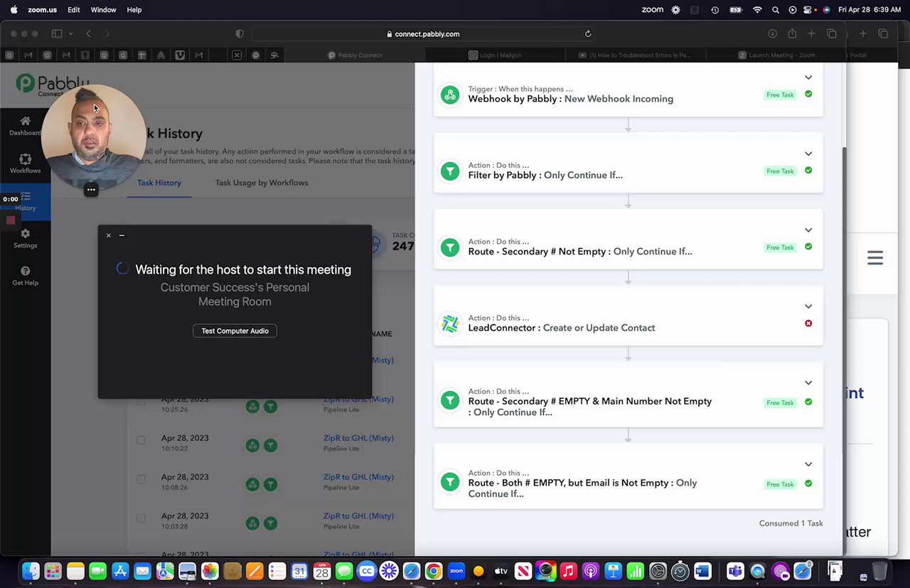The height and width of the screenshot is (588, 910).
Task: Open Control Center in menu bar
Action: [808, 10]
